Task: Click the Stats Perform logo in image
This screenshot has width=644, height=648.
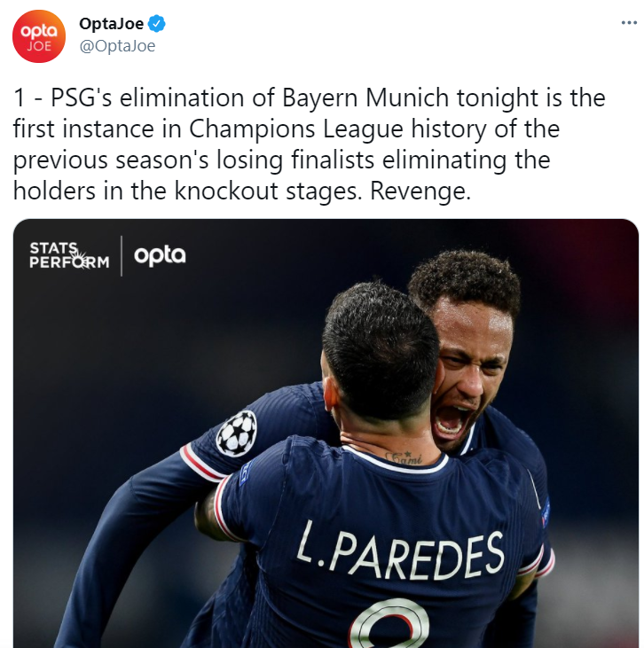Action: (69, 256)
